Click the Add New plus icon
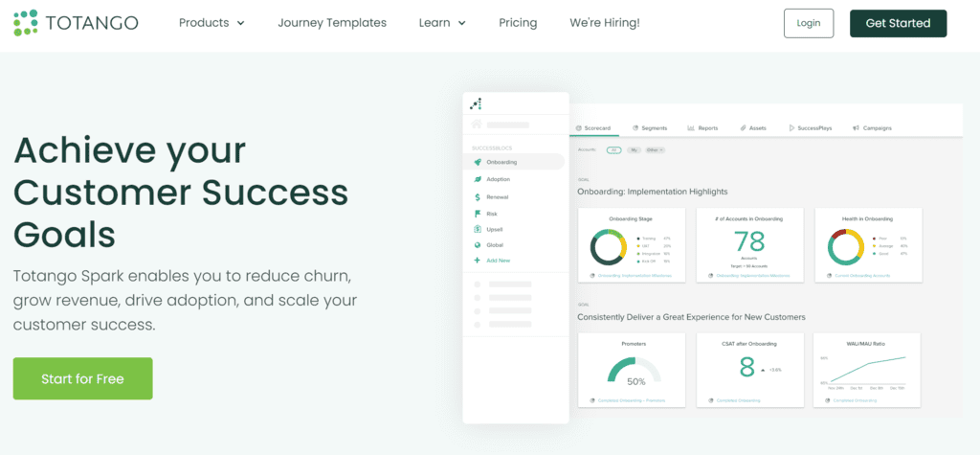 click(478, 261)
